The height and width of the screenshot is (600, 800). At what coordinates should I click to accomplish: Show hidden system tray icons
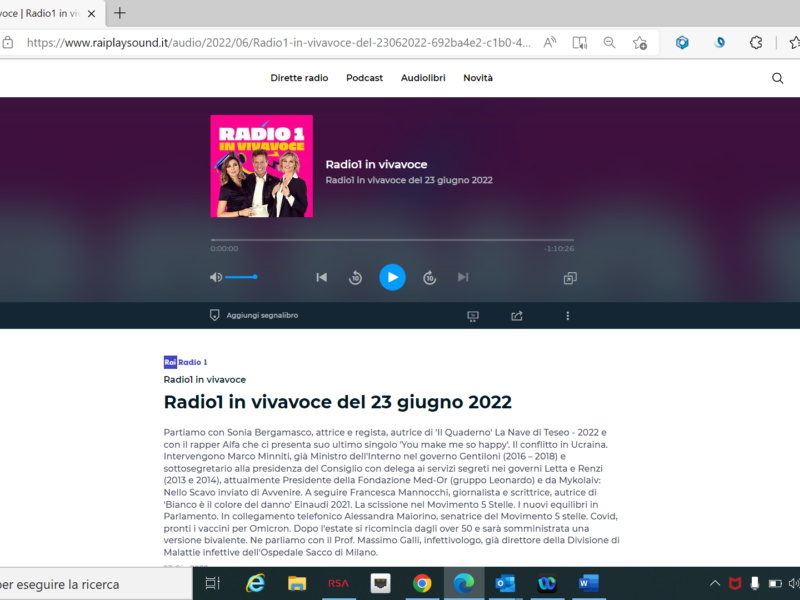715,583
